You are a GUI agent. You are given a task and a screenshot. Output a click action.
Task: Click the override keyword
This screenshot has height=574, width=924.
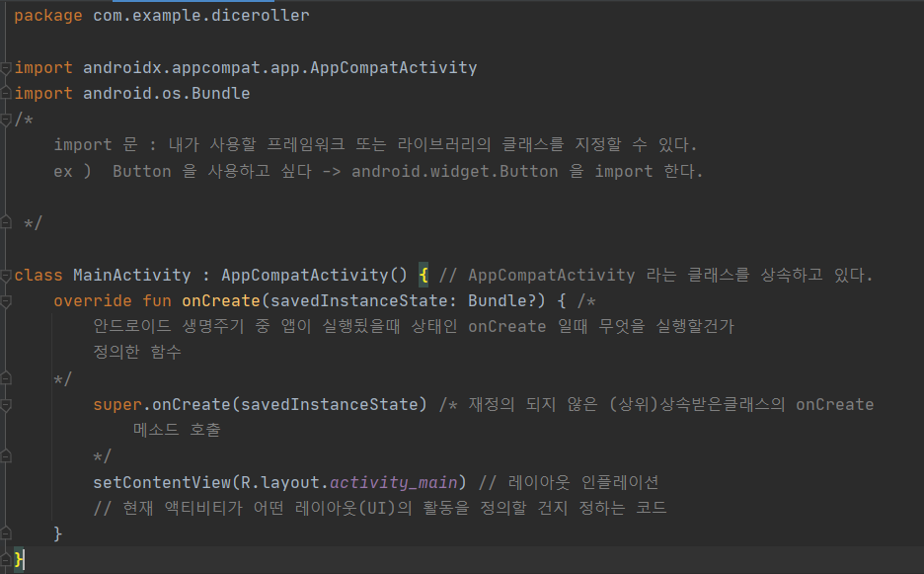[93, 301]
